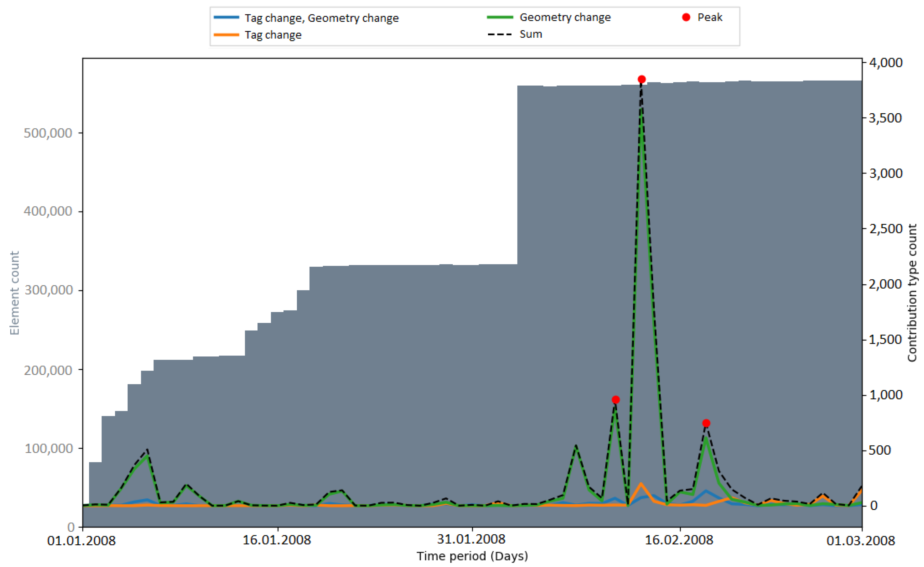Click the red Peak dot in legend
This screenshot has height=567, width=924.
(686, 17)
